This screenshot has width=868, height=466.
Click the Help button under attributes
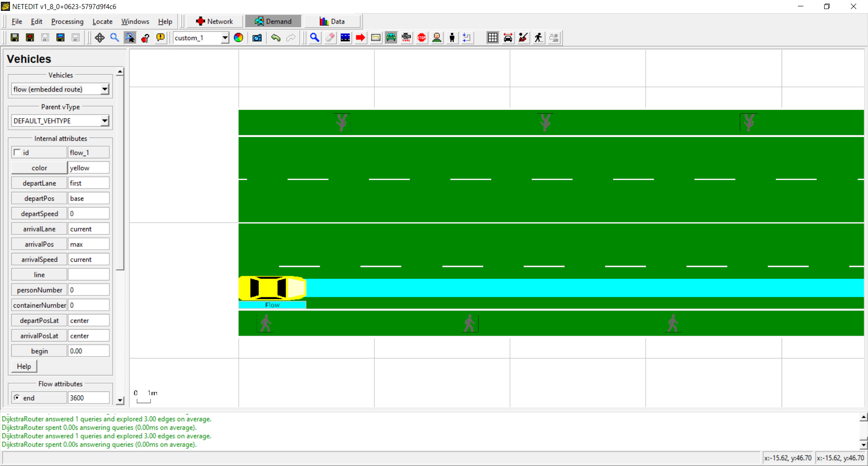tap(24, 366)
